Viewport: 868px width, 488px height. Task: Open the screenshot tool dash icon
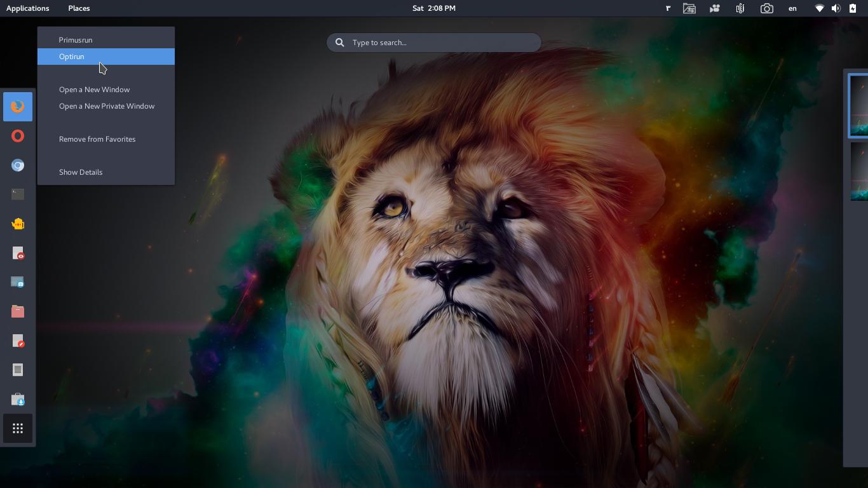pyautogui.click(x=18, y=282)
